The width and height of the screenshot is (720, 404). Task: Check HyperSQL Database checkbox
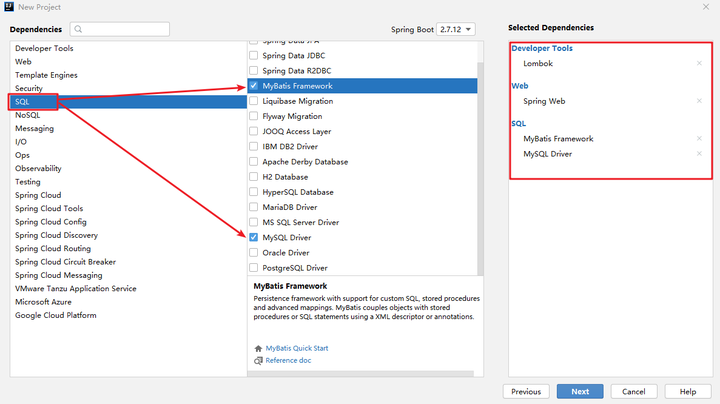[253, 192]
